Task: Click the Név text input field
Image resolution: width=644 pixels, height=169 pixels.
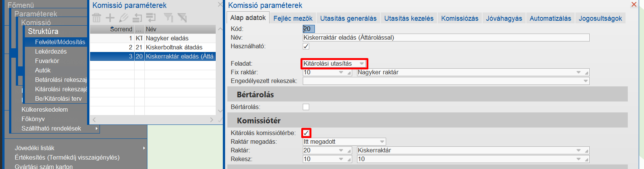Action: 446,38
